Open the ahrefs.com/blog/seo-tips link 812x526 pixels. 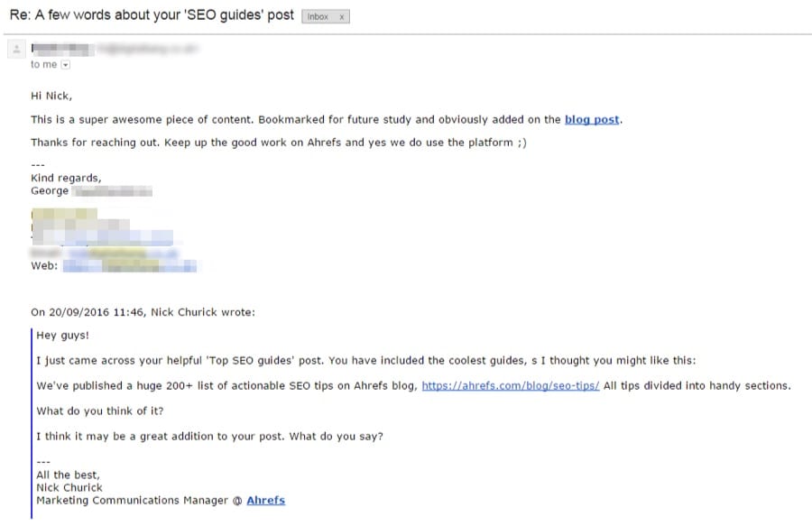tap(510, 385)
